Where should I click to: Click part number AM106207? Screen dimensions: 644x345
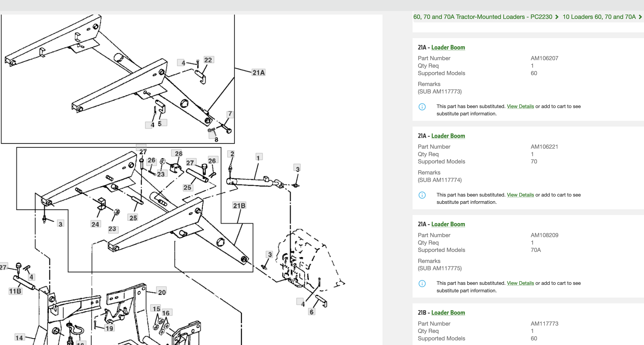coord(544,58)
